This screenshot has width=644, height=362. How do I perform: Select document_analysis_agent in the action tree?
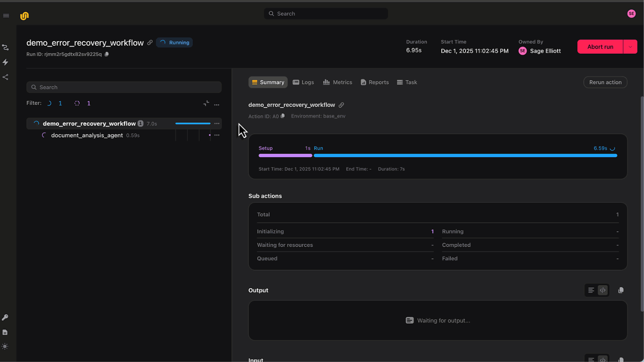(x=87, y=135)
